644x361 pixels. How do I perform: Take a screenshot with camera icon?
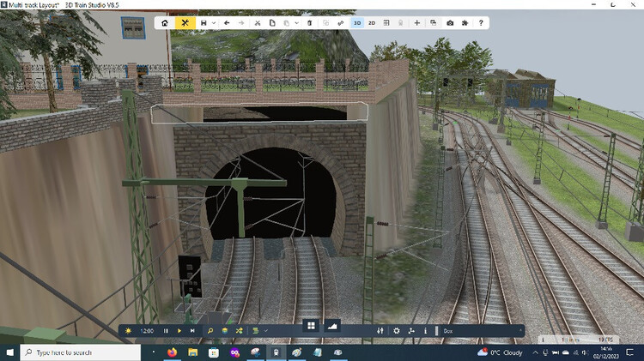[450, 23]
